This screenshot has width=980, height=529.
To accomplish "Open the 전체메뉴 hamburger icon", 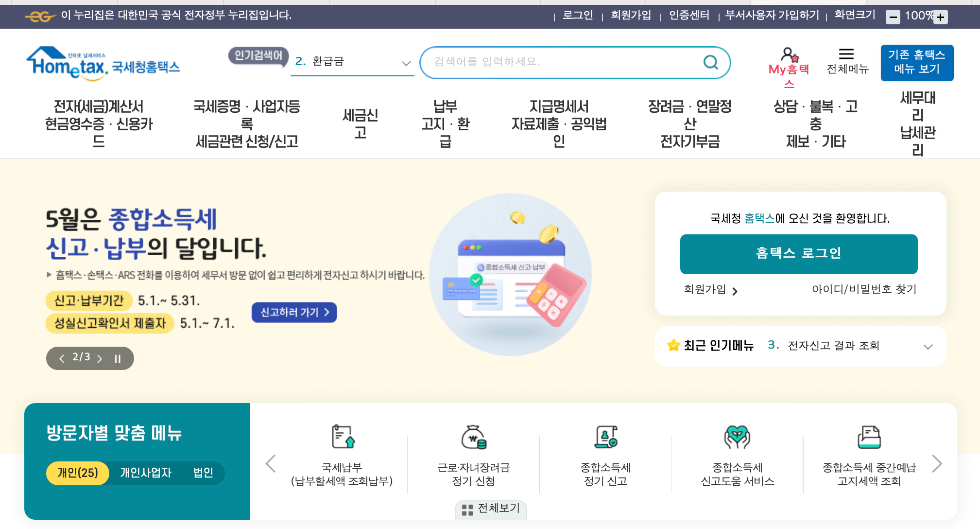I will click(847, 54).
